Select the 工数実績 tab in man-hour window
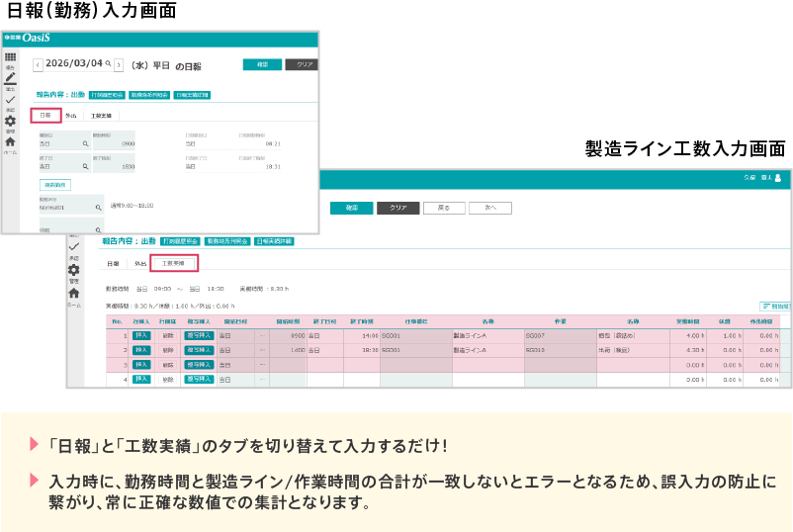 [x=174, y=263]
